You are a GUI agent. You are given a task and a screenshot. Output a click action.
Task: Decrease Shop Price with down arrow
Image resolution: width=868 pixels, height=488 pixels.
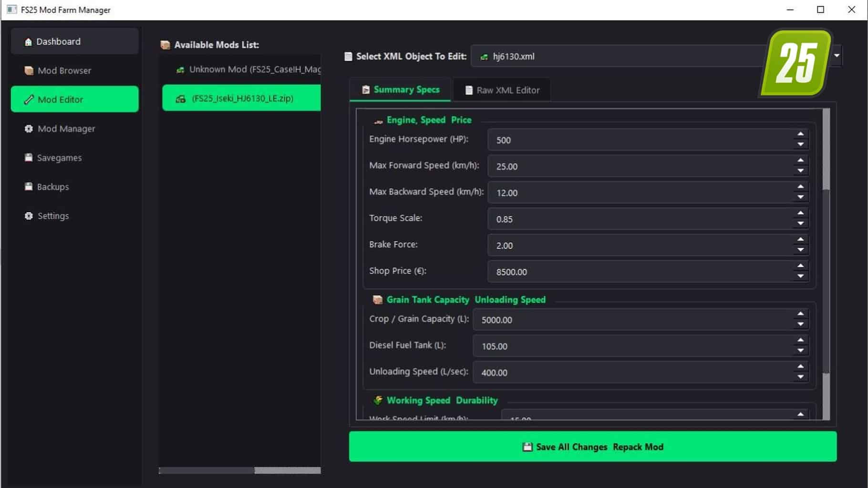tap(800, 276)
